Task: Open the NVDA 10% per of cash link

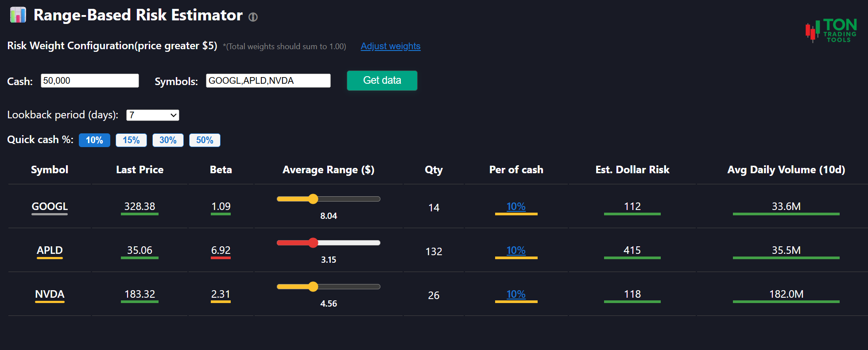Action: click(516, 294)
